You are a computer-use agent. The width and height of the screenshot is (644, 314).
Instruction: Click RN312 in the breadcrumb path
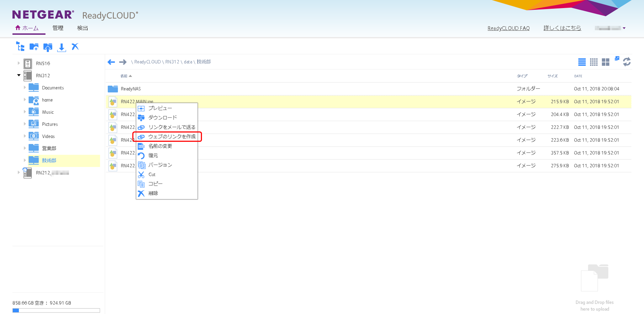coord(172,62)
